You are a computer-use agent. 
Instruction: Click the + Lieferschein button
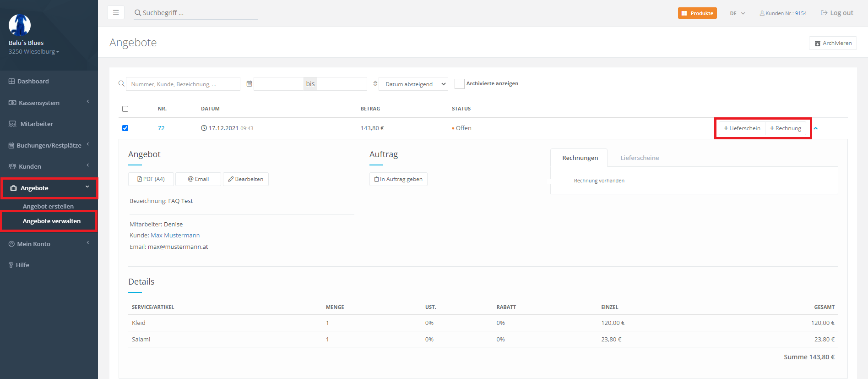coord(742,128)
